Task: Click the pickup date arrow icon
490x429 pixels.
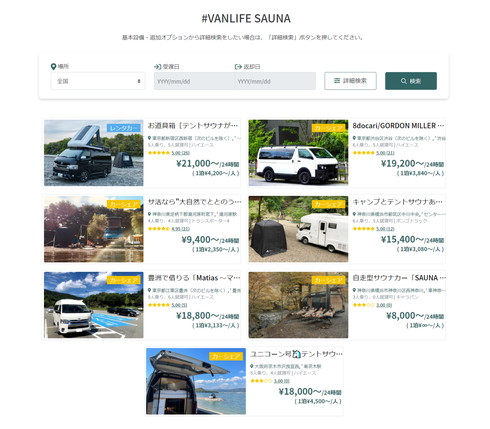Action: 157,67
